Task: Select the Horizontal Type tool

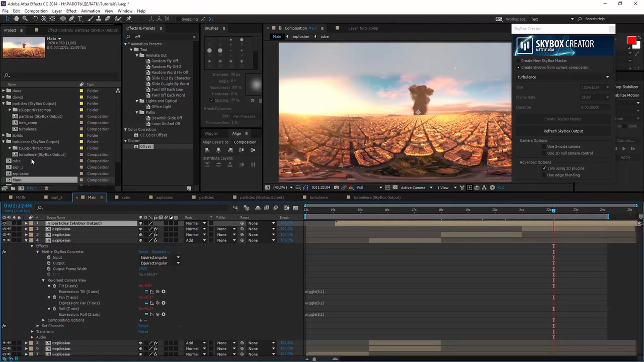Action: (80, 19)
